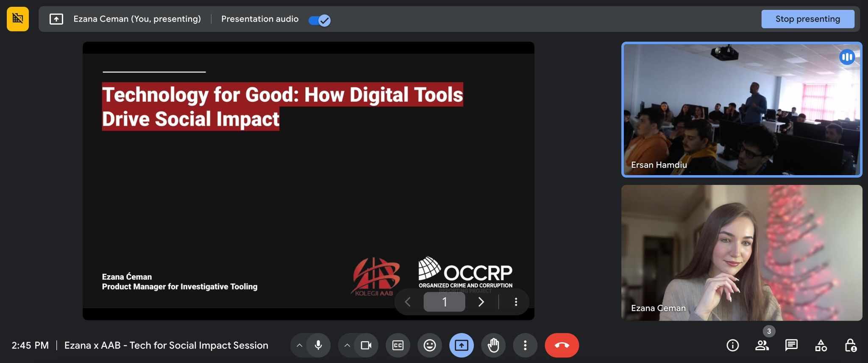Expand the microphone options chevron
The height and width of the screenshot is (363, 868).
click(299, 345)
